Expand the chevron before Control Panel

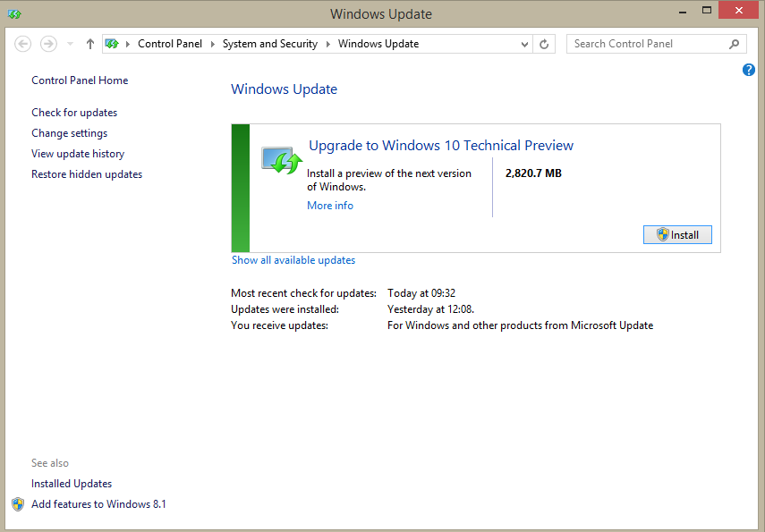tap(128, 44)
